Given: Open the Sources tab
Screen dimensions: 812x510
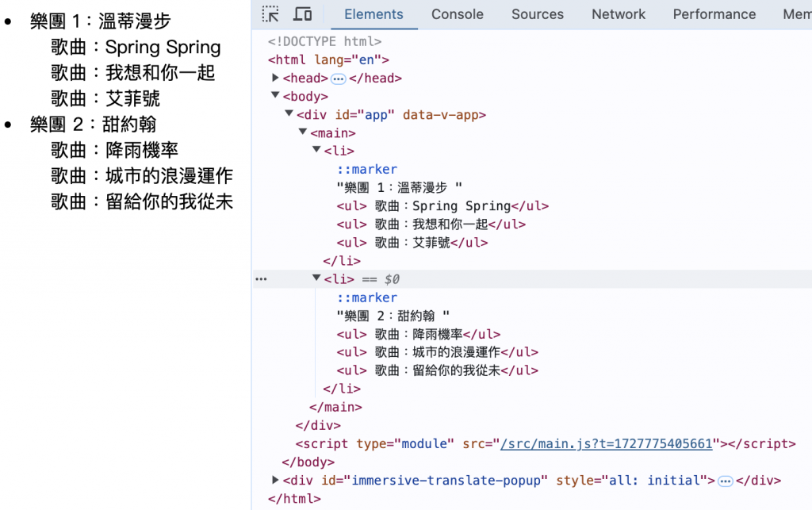Looking at the screenshot, I should click(x=538, y=14).
